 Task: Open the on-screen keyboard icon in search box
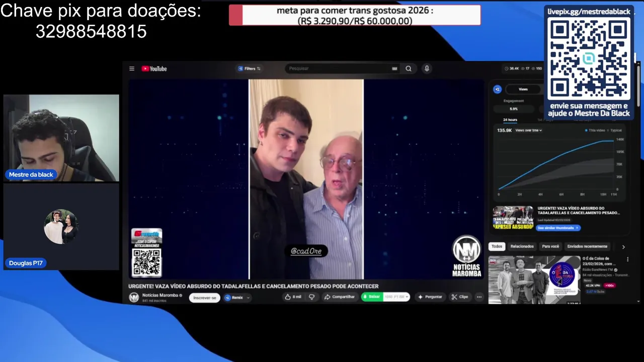[x=394, y=69]
